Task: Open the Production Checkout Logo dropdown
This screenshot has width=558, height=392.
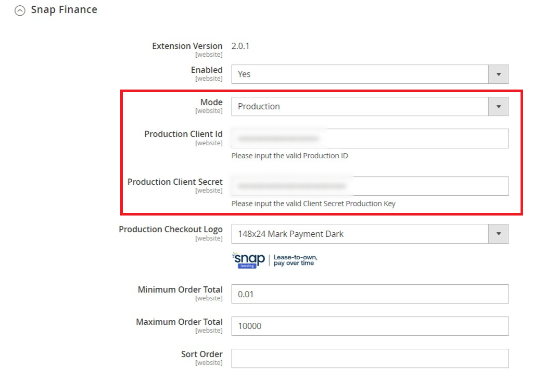Action: coord(370,234)
